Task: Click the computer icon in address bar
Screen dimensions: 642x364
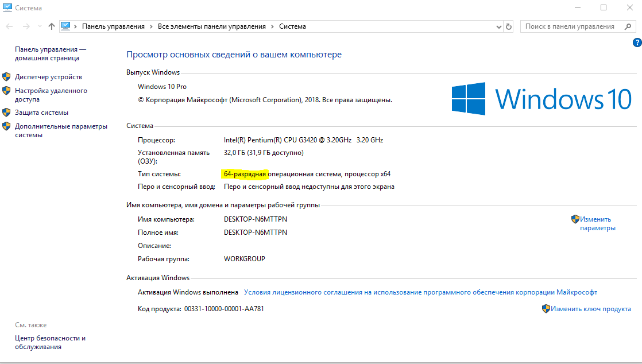Action: tap(65, 26)
